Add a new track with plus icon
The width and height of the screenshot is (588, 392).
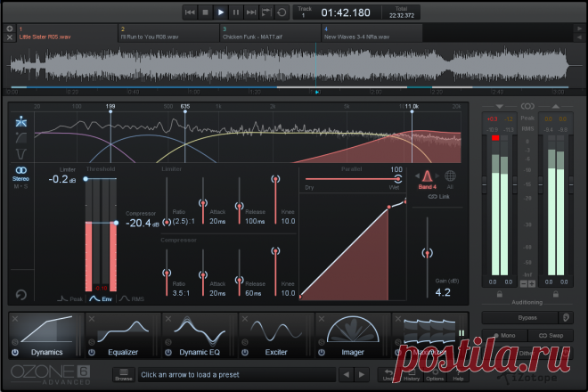click(10, 29)
